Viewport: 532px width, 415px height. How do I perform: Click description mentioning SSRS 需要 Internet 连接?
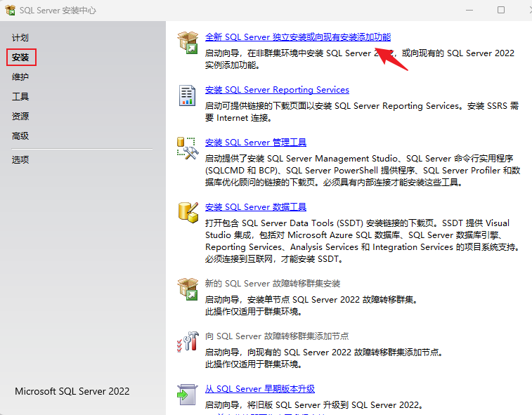[362, 112]
